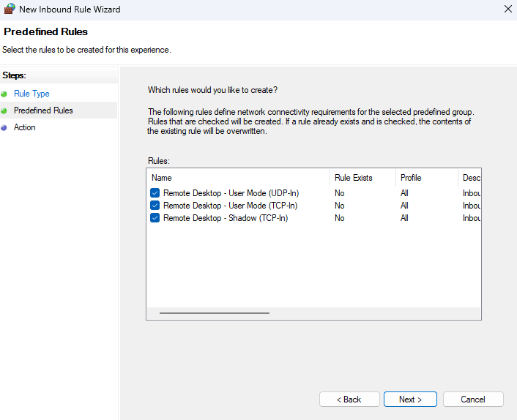
Task: Uncheck Remote Desktop - User Mode (TCP-In)
Action: [155, 206]
